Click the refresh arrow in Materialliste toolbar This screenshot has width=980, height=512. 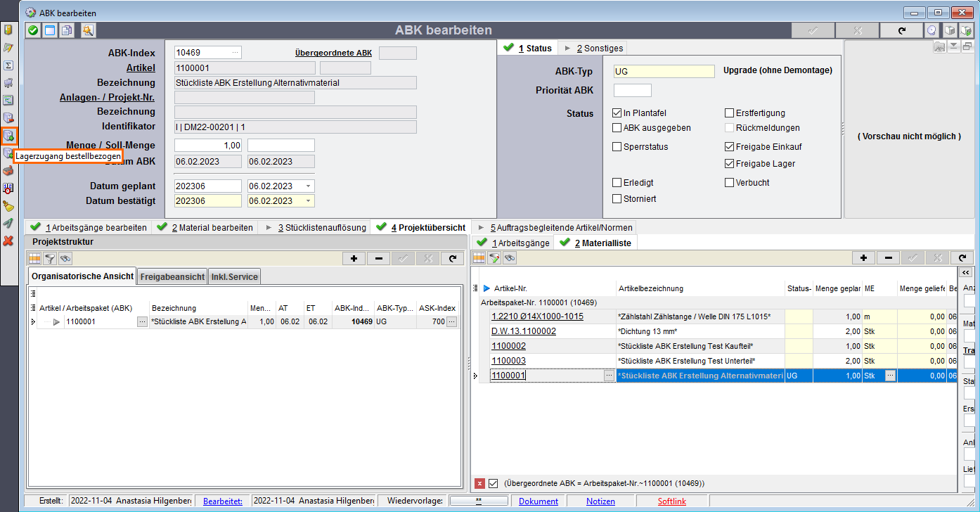(x=964, y=258)
